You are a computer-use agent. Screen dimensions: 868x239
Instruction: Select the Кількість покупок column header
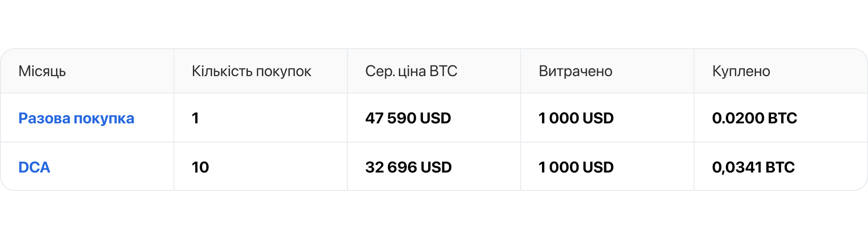click(x=251, y=71)
